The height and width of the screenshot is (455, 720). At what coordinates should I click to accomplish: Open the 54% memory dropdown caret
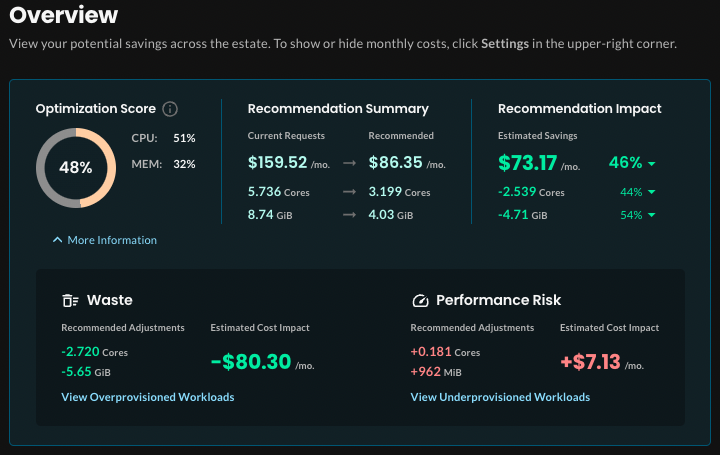tap(652, 215)
